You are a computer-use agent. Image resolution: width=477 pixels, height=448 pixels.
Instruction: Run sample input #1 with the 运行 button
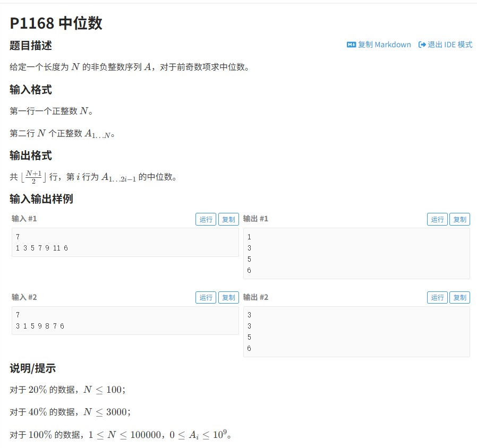point(206,219)
